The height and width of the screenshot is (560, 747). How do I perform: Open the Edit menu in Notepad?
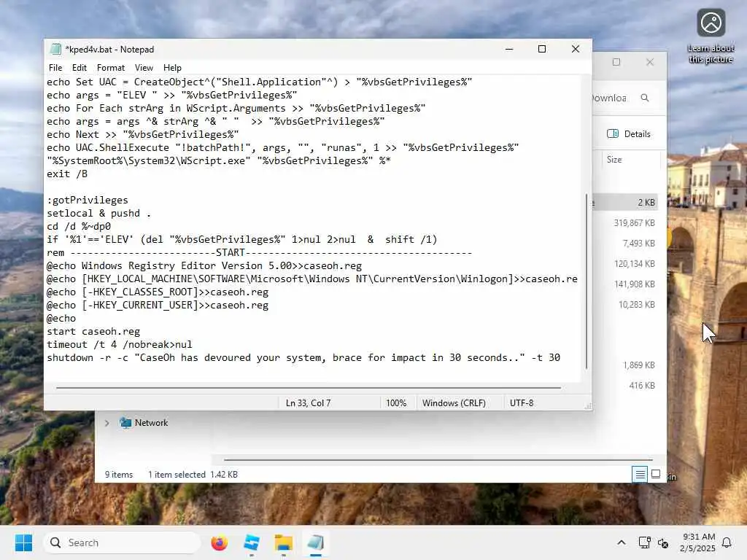click(79, 68)
